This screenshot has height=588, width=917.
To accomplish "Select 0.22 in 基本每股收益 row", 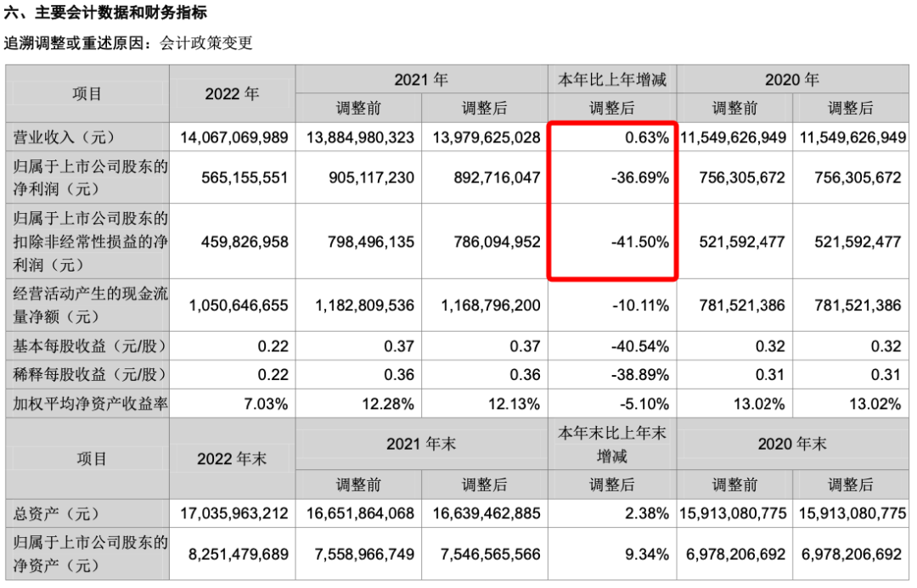I will 273,346.
